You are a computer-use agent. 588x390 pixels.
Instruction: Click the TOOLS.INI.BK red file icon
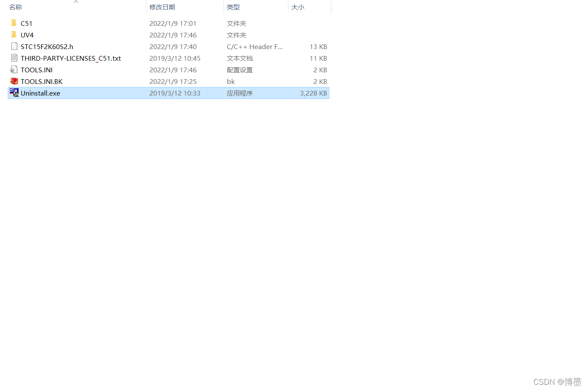tap(14, 81)
